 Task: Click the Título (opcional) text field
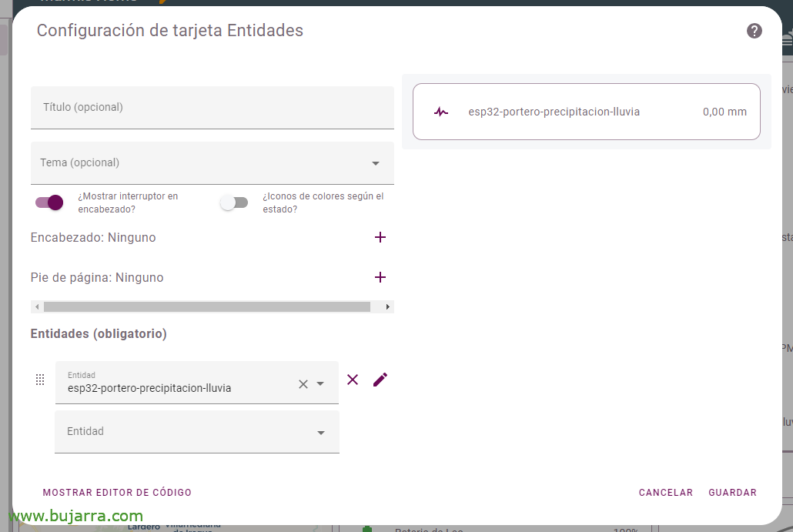tap(212, 108)
